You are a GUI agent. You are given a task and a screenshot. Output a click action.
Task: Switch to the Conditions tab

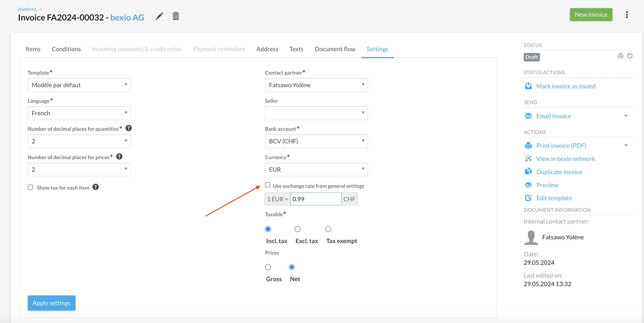[x=66, y=49]
